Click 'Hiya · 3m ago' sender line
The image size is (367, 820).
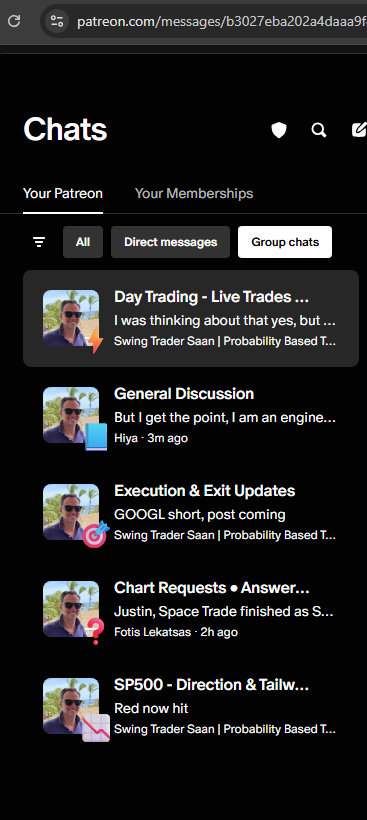pos(151,438)
